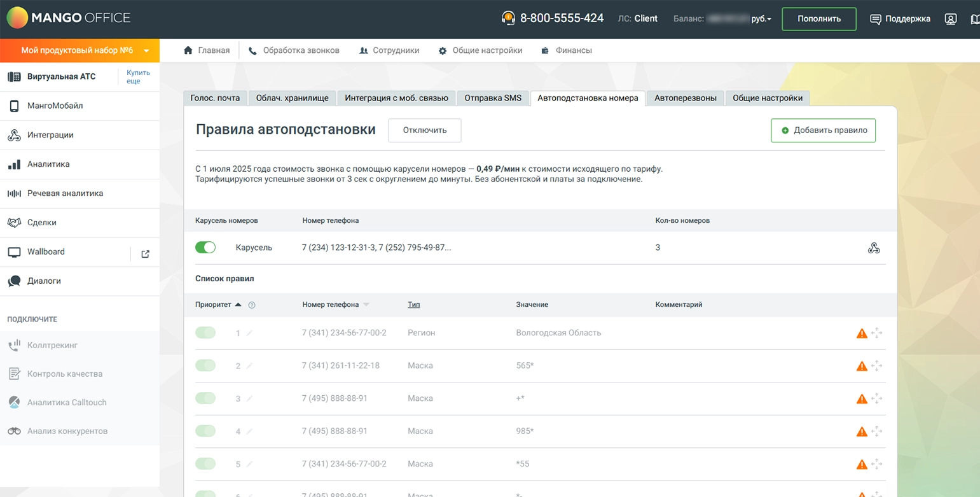Toggle off the Карусель switch
980x497 pixels.
coord(205,248)
